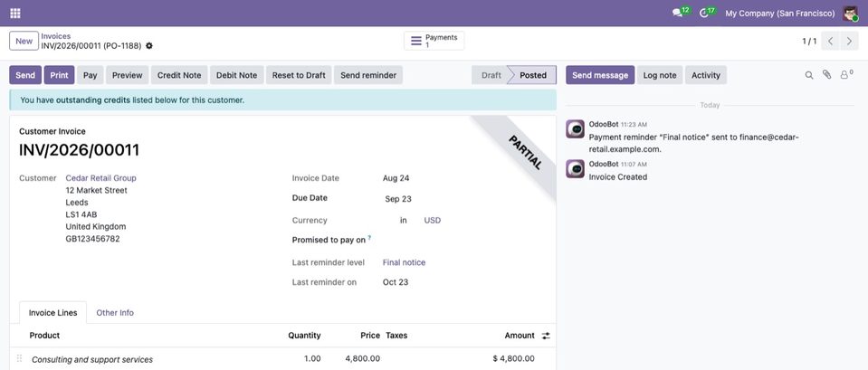The height and width of the screenshot is (370, 868).
Task: Attach files with the paperclip icon
Action: point(826,75)
